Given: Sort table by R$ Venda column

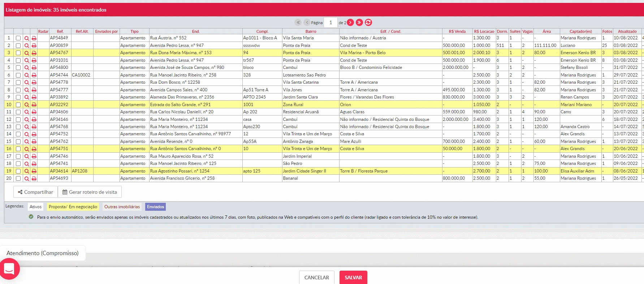Looking at the screenshot, I should click(x=457, y=31).
